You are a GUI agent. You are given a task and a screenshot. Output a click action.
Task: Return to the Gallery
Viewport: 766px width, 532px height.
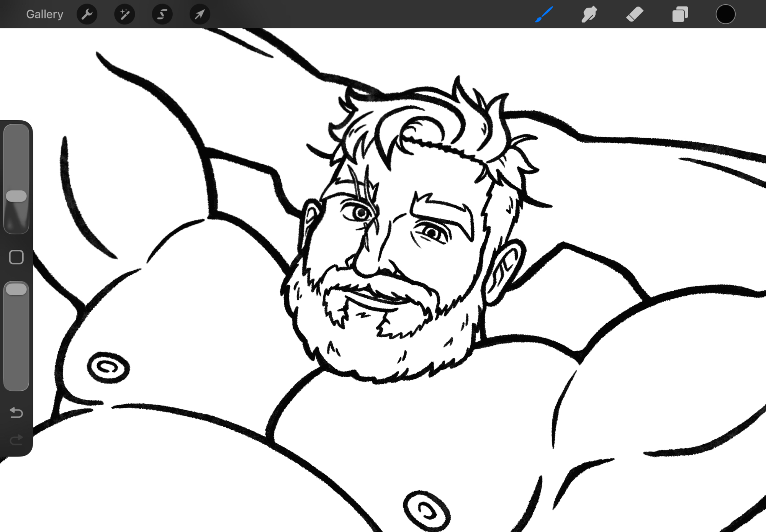(44, 15)
